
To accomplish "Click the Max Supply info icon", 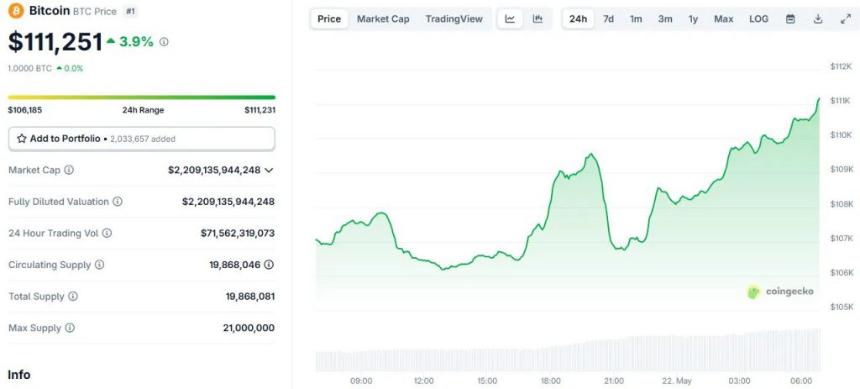I will [70, 328].
